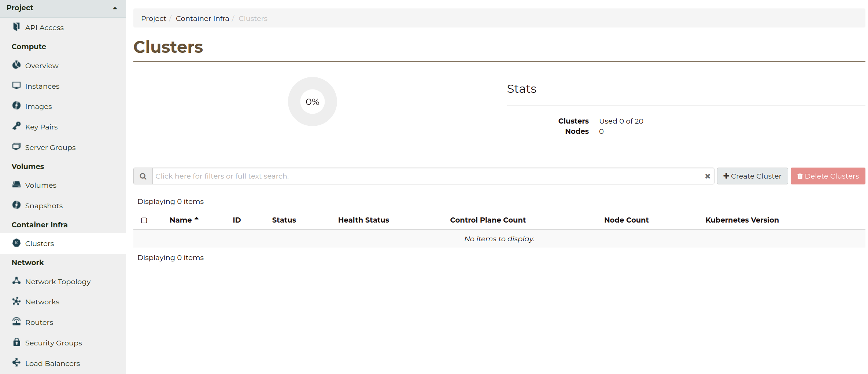Click the magnifying glass search icon

pyautogui.click(x=143, y=176)
